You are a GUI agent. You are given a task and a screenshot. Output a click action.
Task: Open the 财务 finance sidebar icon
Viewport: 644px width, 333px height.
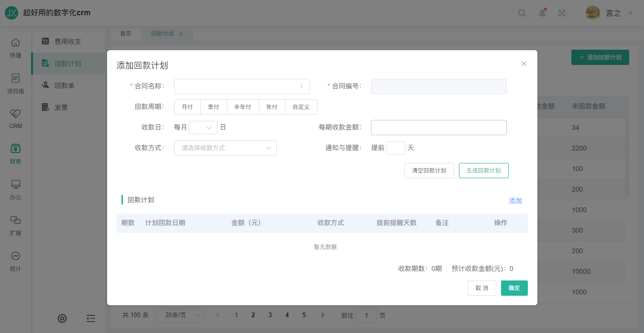pyautogui.click(x=16, y=154)
